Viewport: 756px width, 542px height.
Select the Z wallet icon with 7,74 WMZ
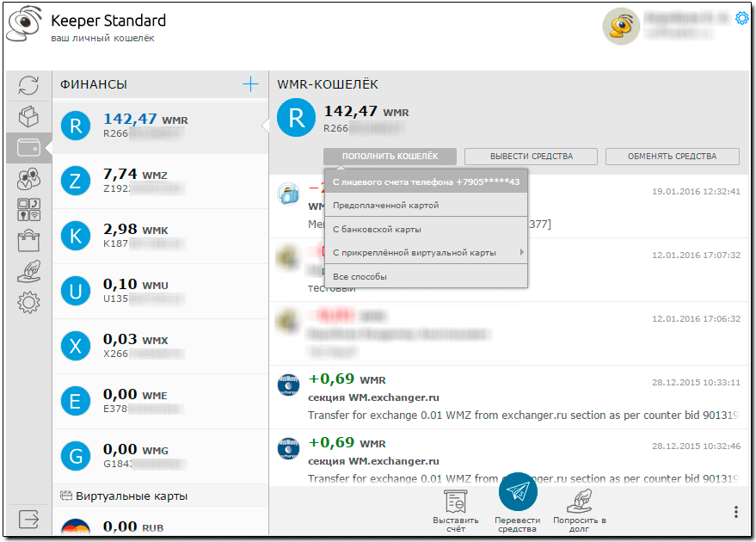[76, 181]
